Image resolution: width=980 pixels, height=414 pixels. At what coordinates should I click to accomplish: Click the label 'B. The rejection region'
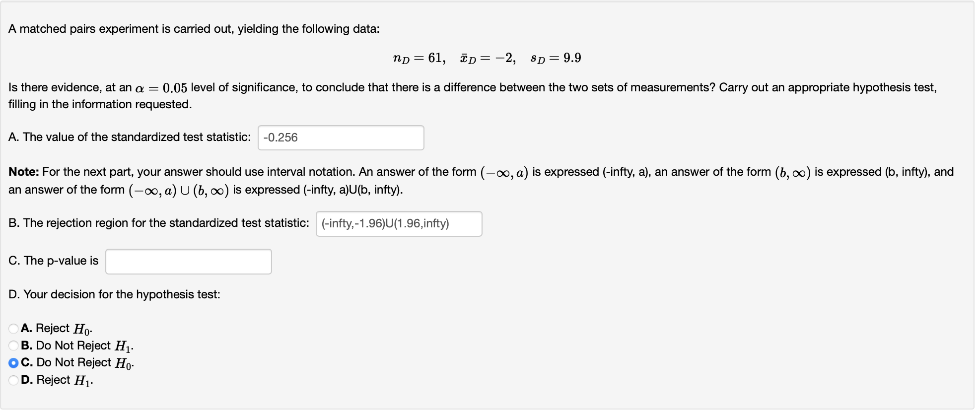159,223
